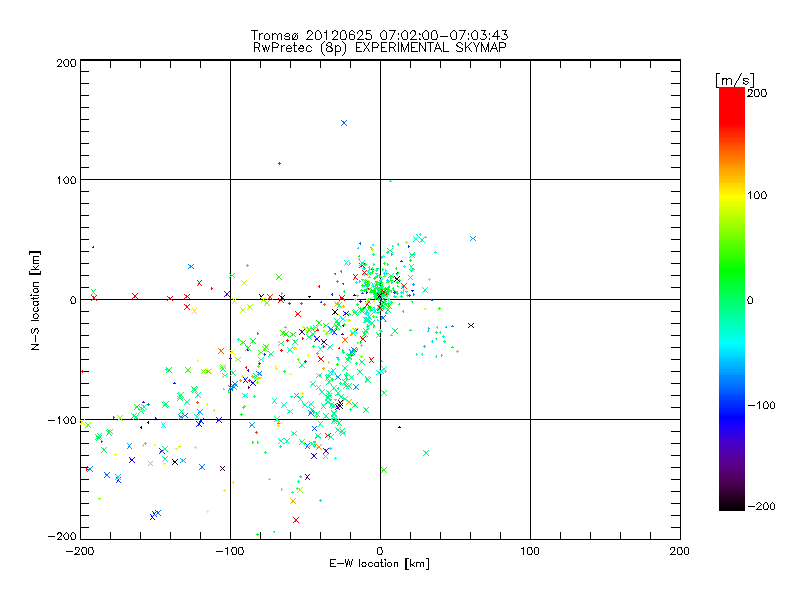Click the N-S axis tick label "200"

66,63
